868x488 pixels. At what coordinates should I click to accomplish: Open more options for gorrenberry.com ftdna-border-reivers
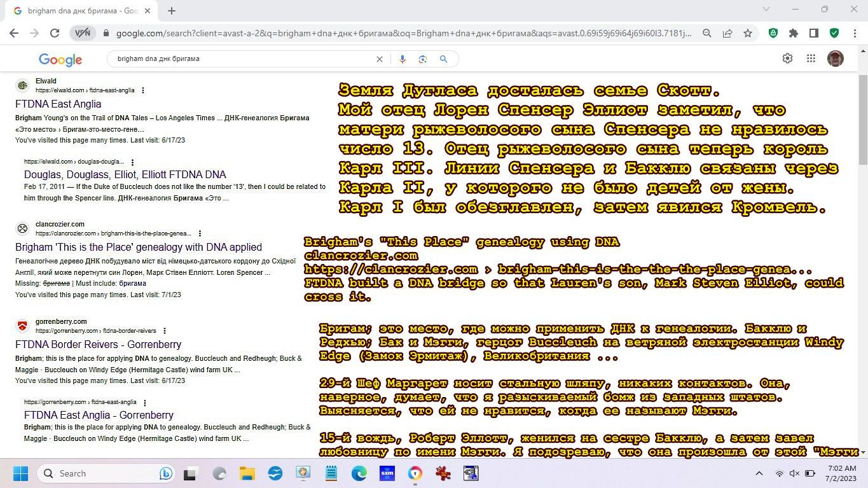(164, 331)
